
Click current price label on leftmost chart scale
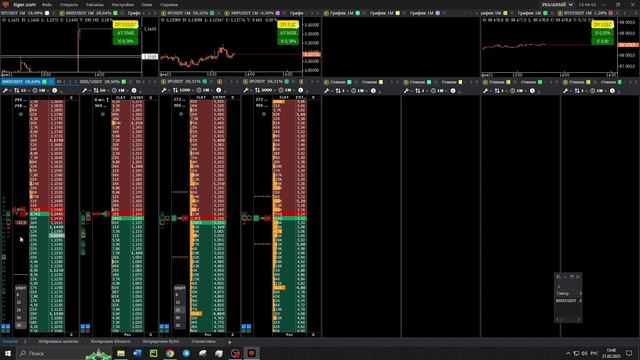coord(150,56)
